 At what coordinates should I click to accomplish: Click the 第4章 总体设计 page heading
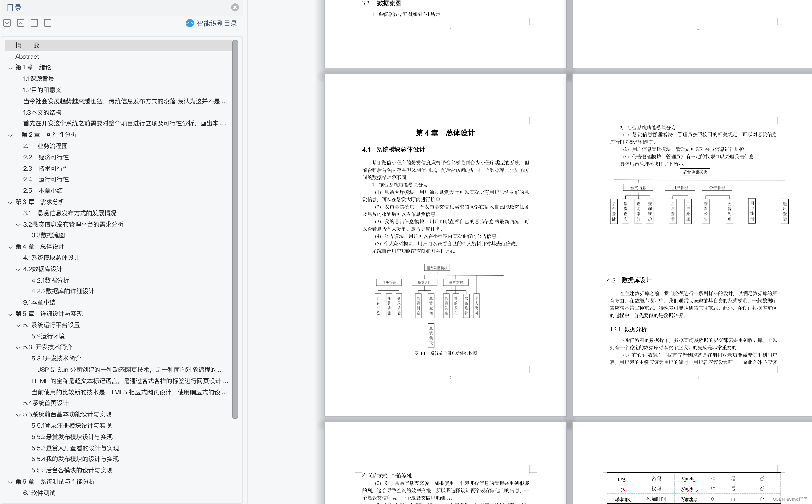click(x=445, y=133)
